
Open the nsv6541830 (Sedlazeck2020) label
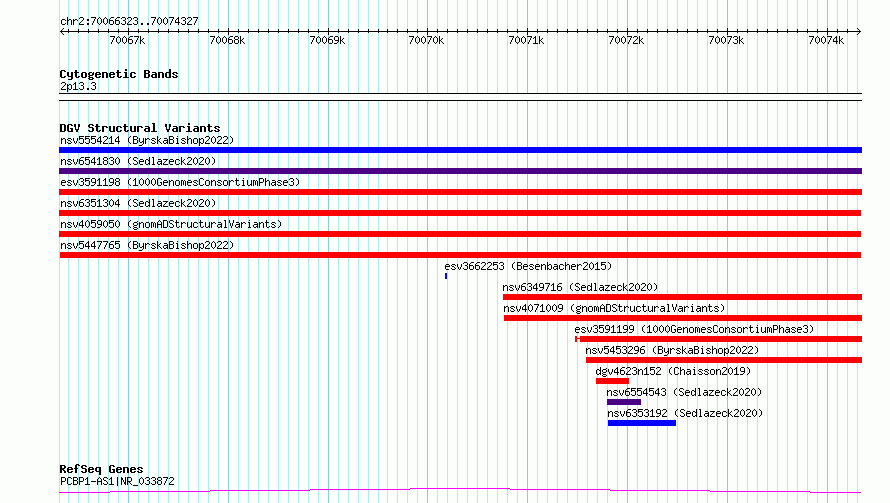pos(138,161)
